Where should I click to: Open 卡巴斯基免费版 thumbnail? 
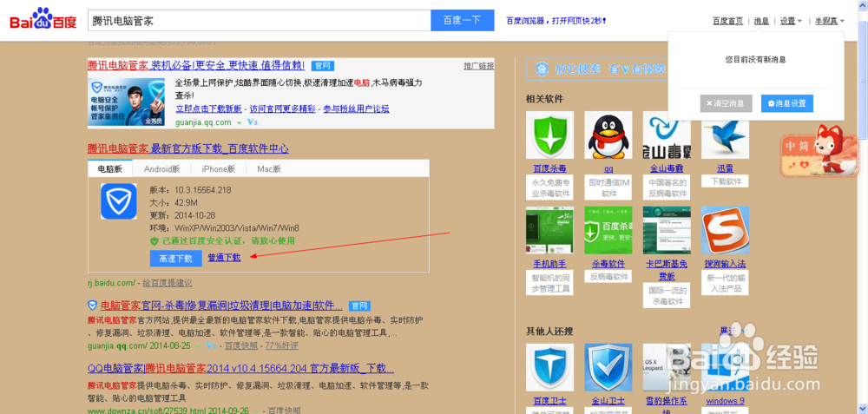(667, 230)
